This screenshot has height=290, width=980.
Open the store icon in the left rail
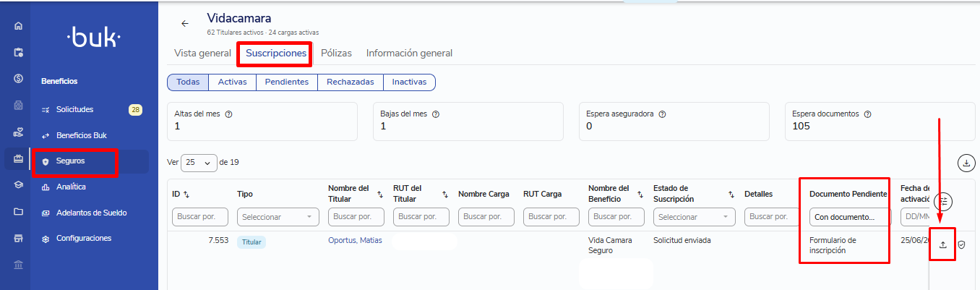(18, 238)
